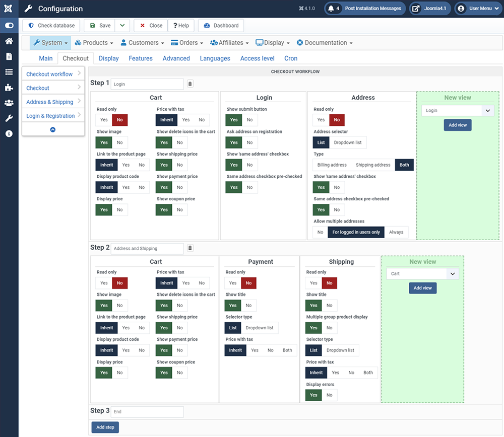Switch to the Features tab
The image size is (504, 437).
point(141,58)
